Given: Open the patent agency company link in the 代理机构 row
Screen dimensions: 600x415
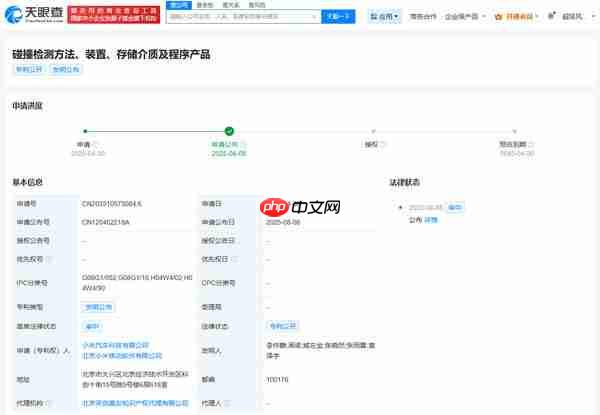Looking at the screenshot, I should [135, 404].
